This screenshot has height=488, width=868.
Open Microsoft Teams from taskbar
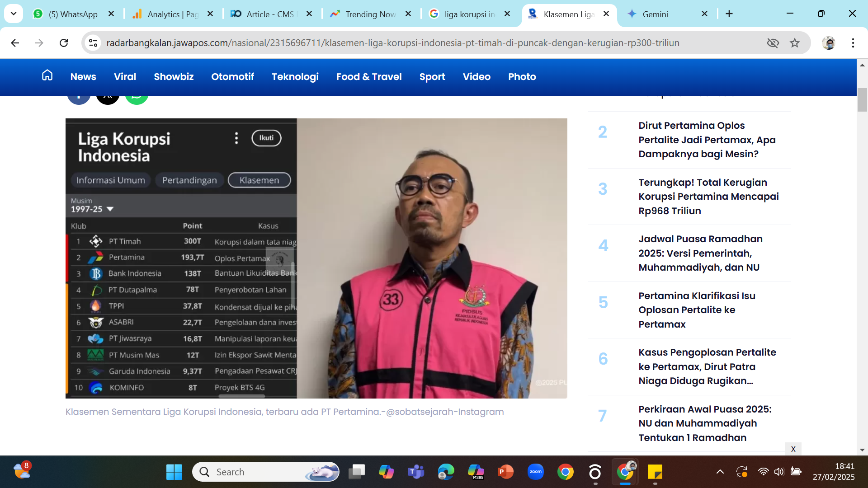pos(416,472)
